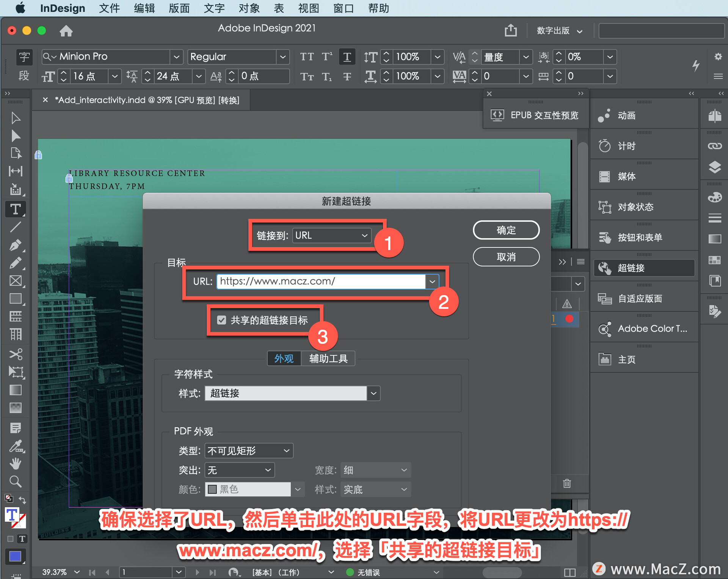Select the Zoom tool

(x=16, y=481)
